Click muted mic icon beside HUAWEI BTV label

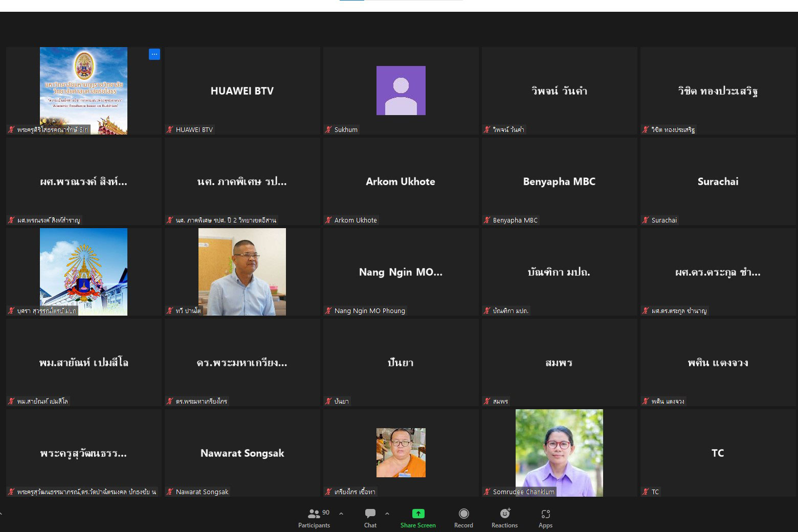170,130
